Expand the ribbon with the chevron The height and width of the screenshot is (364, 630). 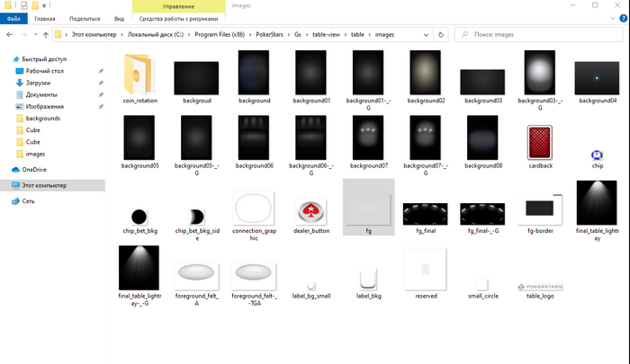click(x=612, y=19)
